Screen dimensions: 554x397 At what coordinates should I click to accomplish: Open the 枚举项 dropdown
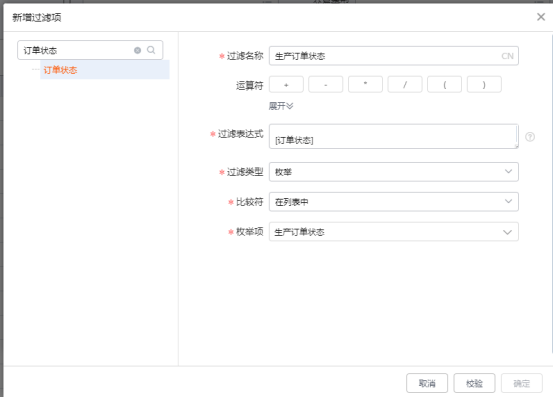pos(394,232)
